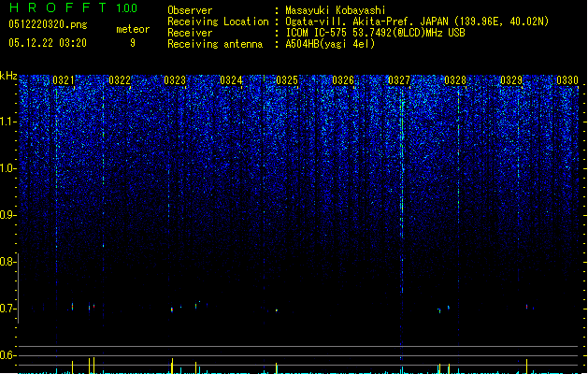Viewport: 588px width, 374px height.
Task: Click the Receiving Location label
Action: pos(218,22)
